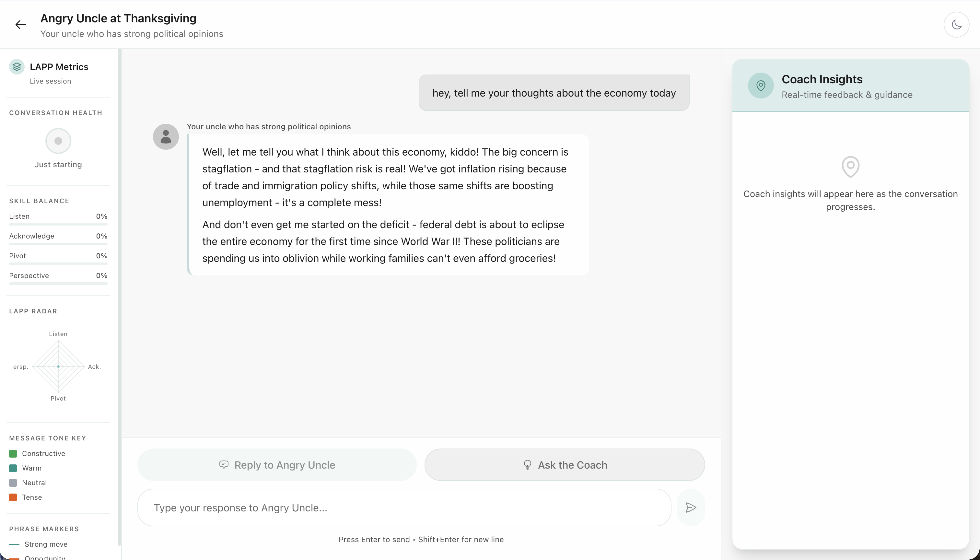Click the Tense orange tone swatch
This screenshot has height=560, width=980.
[13, 498]
